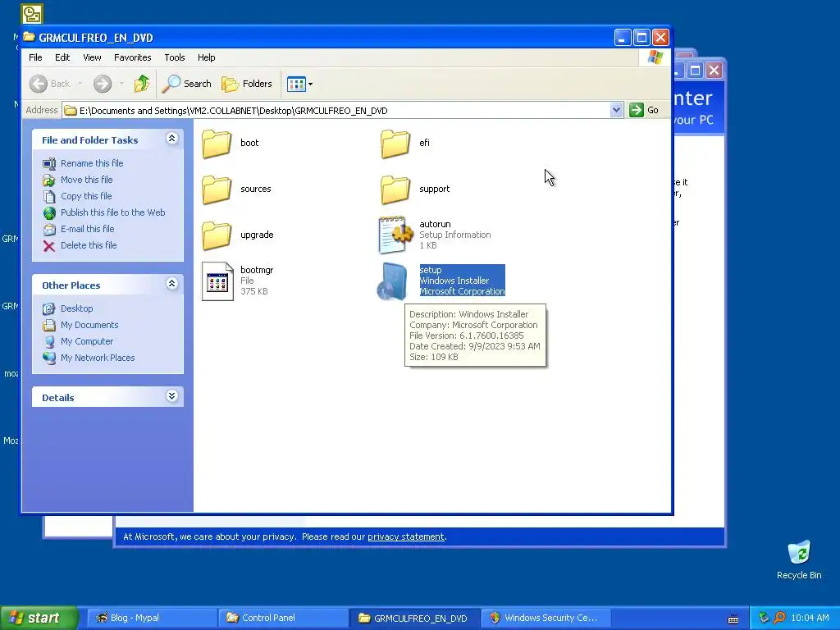This screenshot has width=840, height=630.
Task: Open the Forward history dropdown arrow
Action: coord(121,84)
